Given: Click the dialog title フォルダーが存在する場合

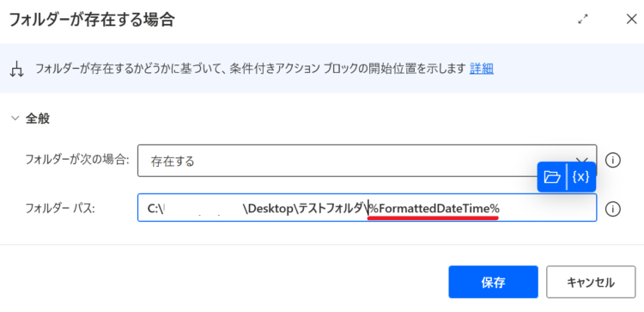Looking at the screenshot, I should pyautogui.click(x=93, y=20).
